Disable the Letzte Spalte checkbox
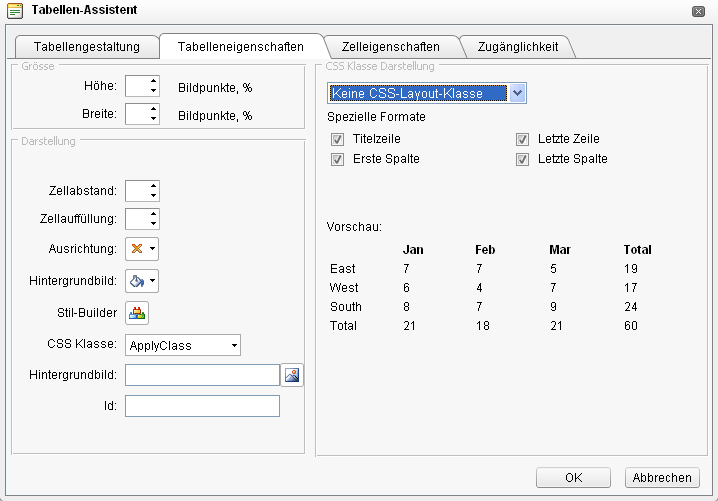718x501 pixels. point(522,159)
